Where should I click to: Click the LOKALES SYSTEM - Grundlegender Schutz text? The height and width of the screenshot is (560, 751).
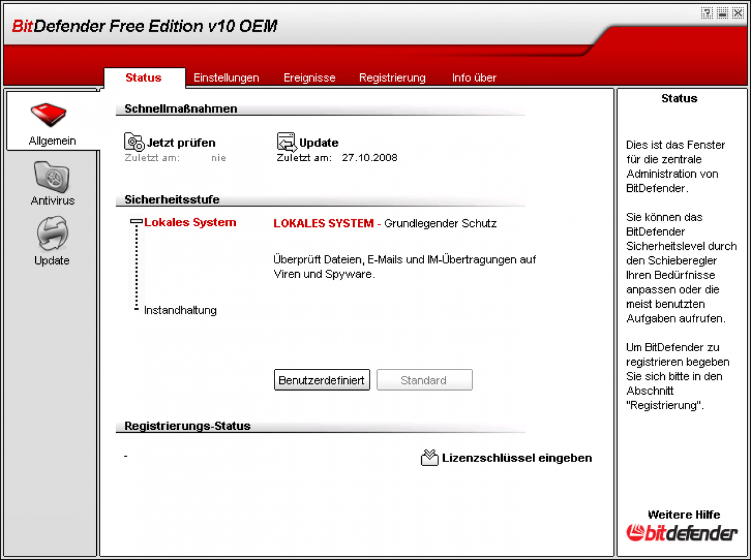[x=385, y=223]
